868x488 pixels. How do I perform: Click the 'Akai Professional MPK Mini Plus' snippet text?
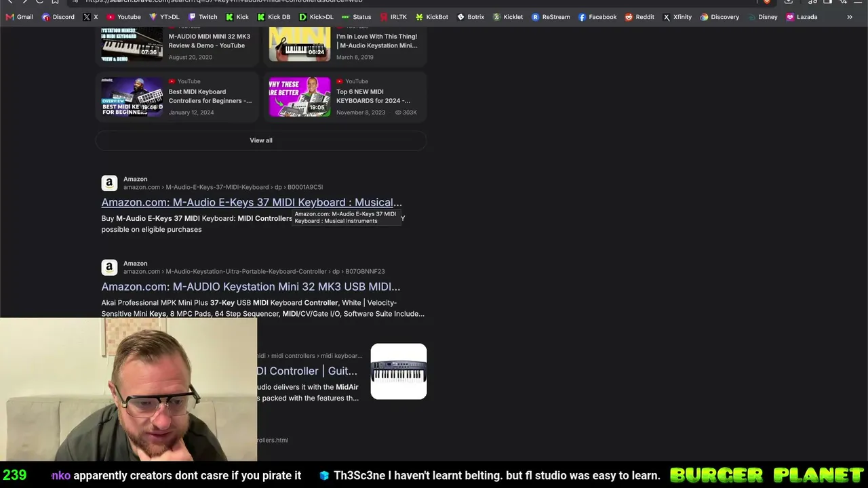[x=263, y=308]
